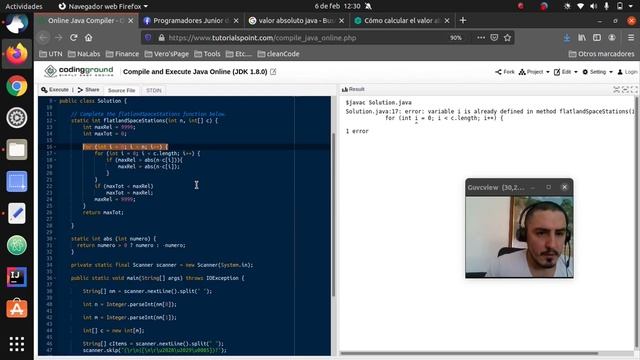Image resolution: width=640 pixels, height=360 pixels.
Task: Click the Guvcview webcam preview
Action: 519,237
